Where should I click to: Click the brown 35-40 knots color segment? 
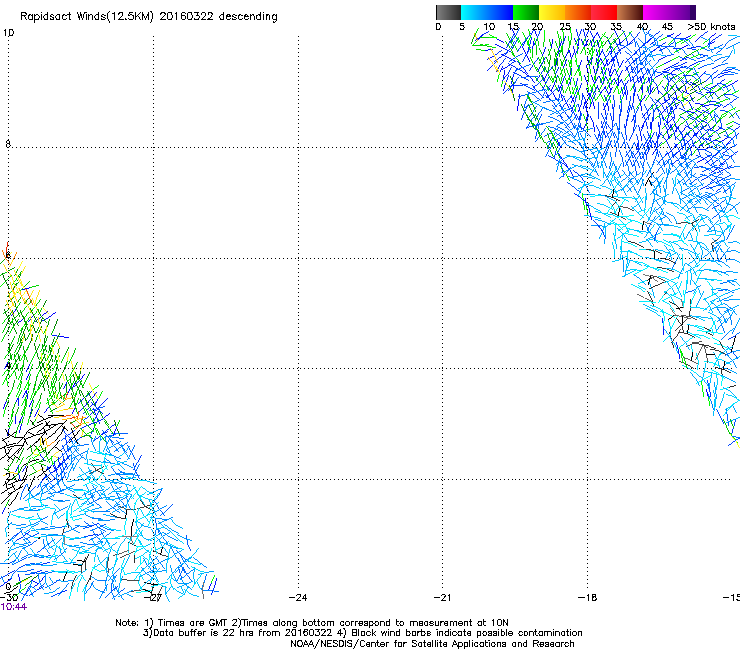coord(630,12)
